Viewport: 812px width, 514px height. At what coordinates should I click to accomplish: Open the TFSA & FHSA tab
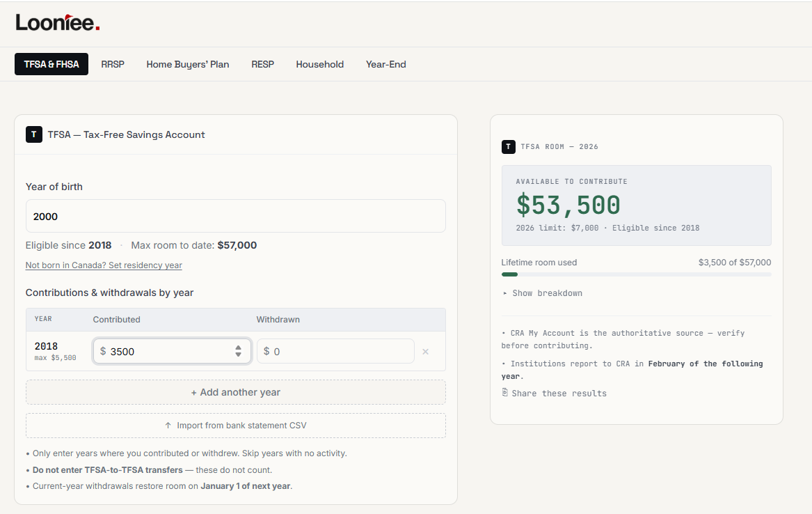51,64
